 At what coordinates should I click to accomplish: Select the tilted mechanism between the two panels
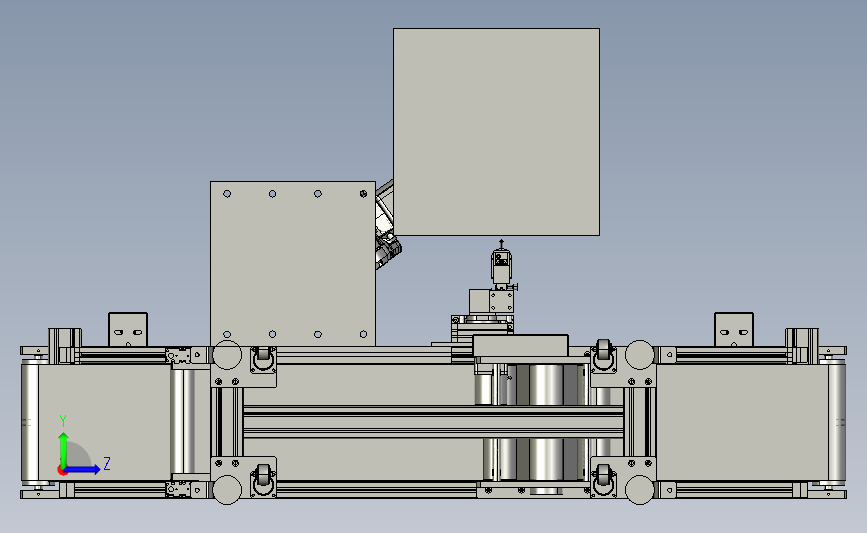pos(387,226)
